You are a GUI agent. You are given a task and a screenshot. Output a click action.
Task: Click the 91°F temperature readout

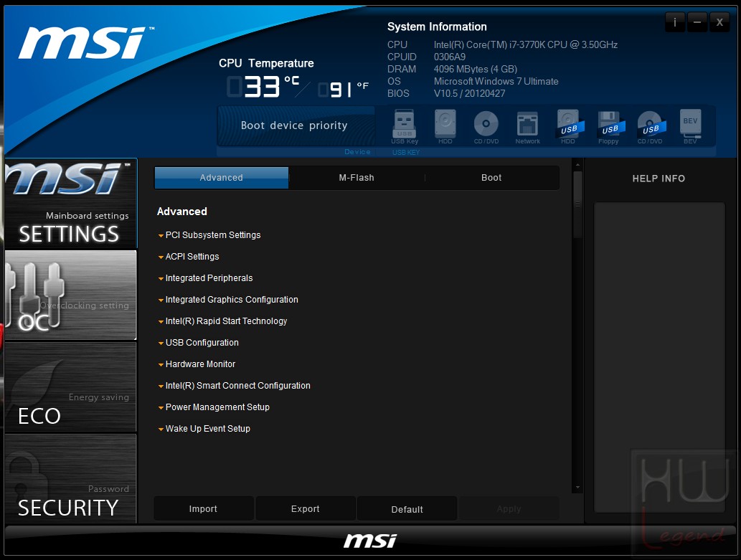pyautogui.click(x=344, y=89)
